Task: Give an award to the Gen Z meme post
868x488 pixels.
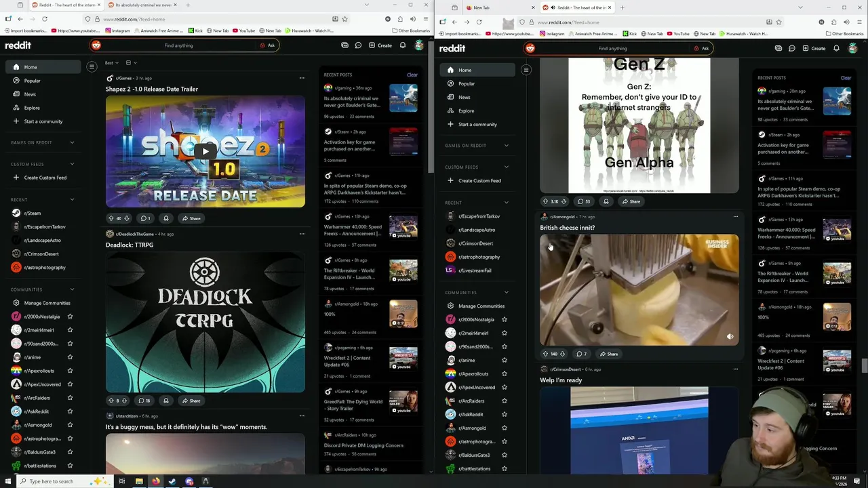Action: tap(606, 201)
